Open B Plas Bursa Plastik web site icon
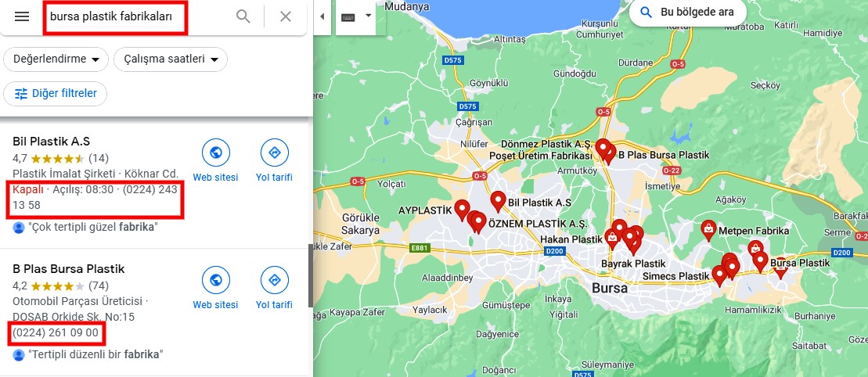The height and width of the screenshot is (377, 868). click(x=216, y=280)
